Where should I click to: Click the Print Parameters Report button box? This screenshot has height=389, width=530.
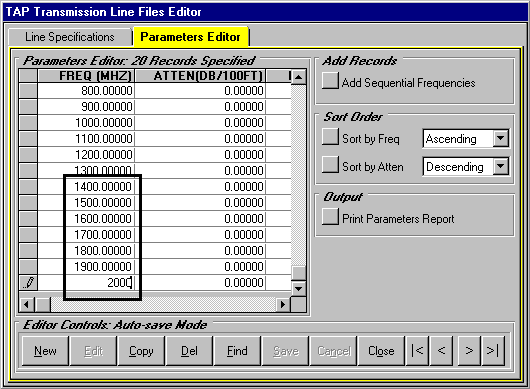coord(330,217)
